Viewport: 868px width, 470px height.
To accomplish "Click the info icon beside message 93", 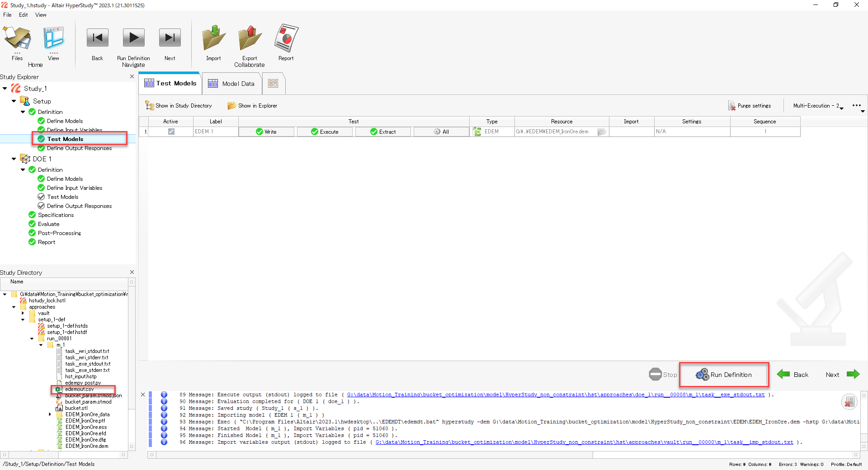I will [x=164, y=422].
